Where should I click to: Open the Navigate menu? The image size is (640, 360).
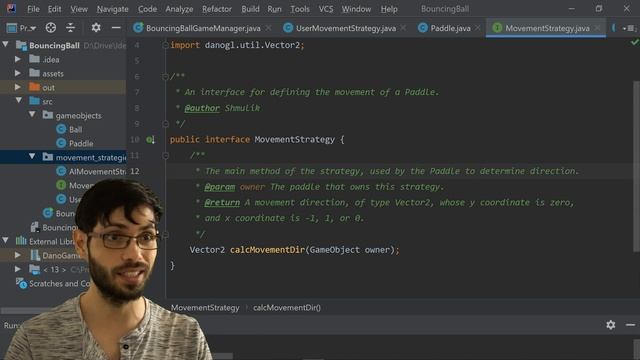(112, 9)
